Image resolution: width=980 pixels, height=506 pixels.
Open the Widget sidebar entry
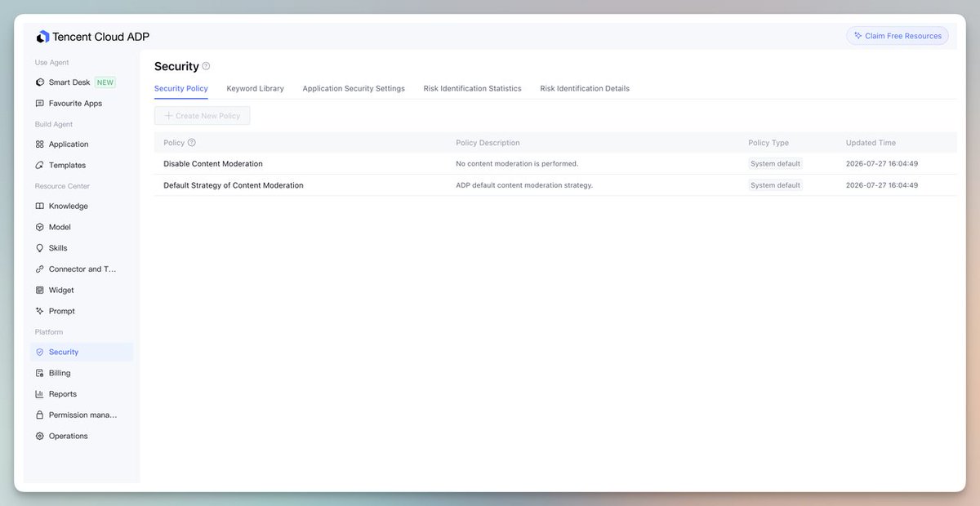point(82,290)
